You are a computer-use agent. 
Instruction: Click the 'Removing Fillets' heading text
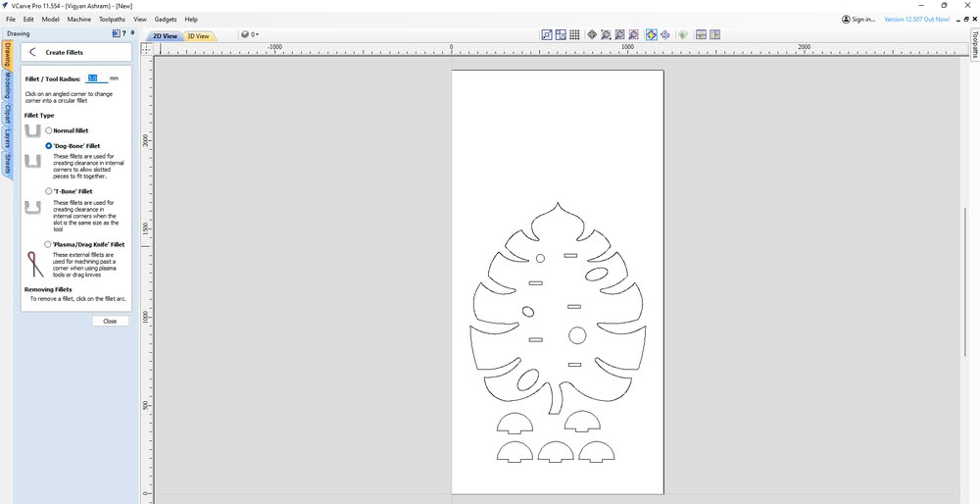[48, 289]
